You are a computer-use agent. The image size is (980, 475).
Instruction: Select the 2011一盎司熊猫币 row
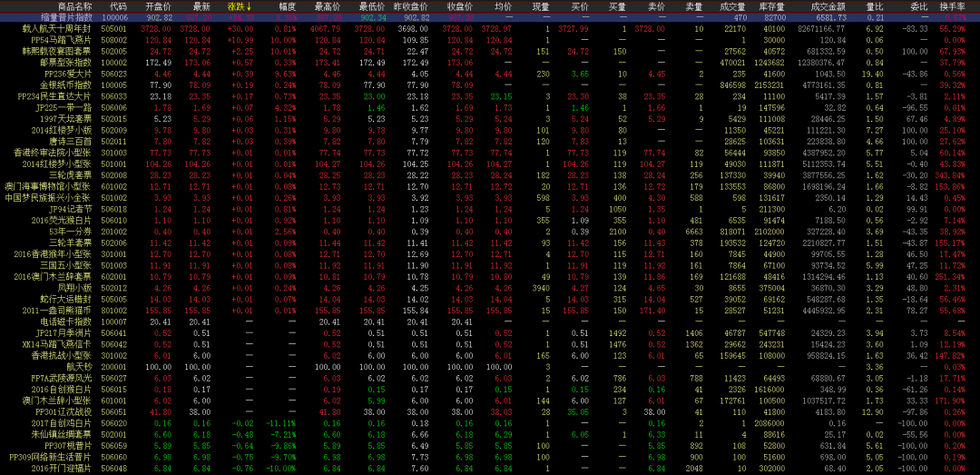pos(490,311)
